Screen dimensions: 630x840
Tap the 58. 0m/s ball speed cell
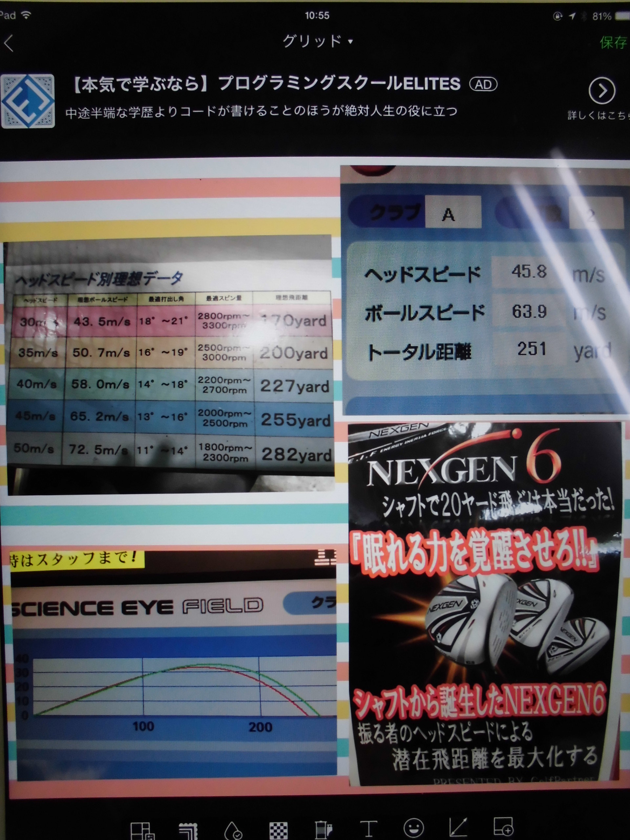pyautogui.click(x=100, y=384)
